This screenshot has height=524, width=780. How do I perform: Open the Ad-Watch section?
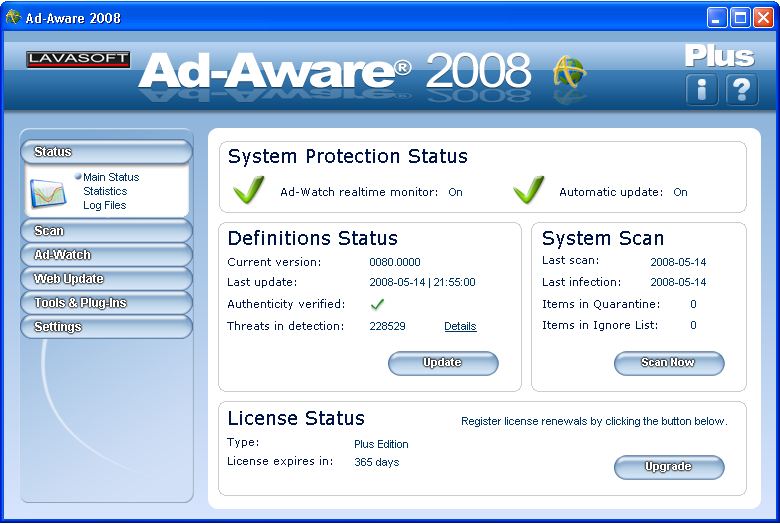click(x=106, y=255)
